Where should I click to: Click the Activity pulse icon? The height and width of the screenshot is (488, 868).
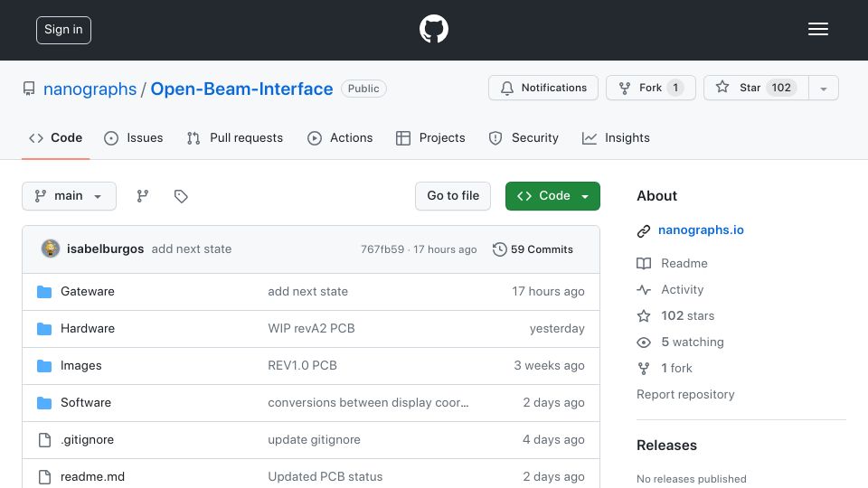pyautogui.click(x=643, y=289)
